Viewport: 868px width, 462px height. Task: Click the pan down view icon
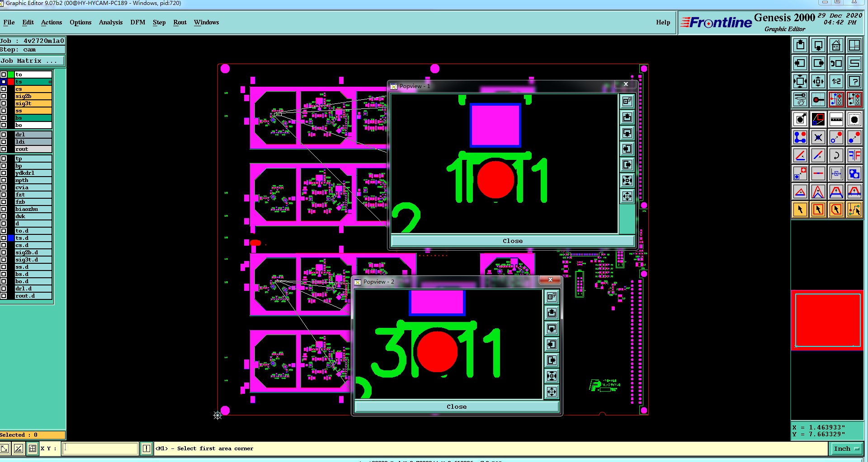pos(818,45)
